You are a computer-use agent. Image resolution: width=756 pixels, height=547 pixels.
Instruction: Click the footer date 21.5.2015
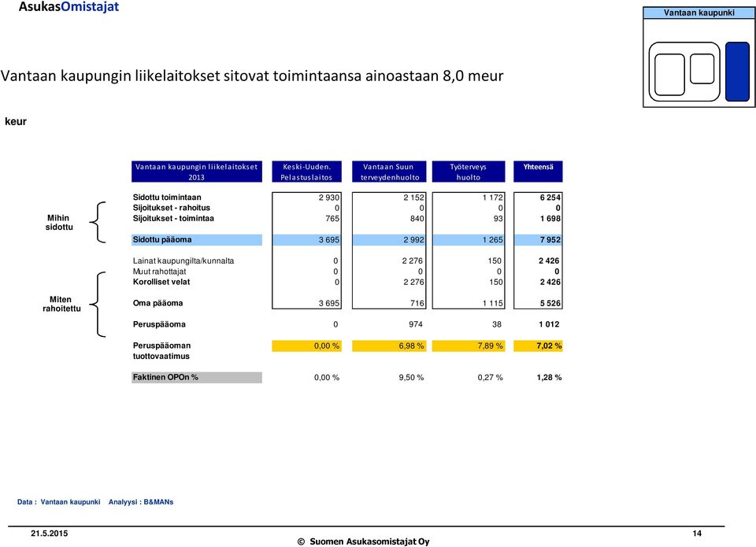49,534
